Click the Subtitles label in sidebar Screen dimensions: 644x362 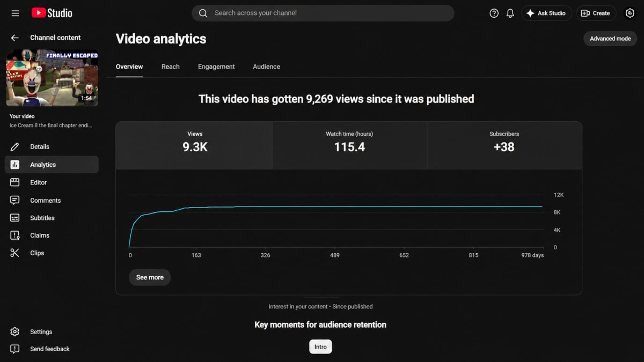click(x=42, y=218)
